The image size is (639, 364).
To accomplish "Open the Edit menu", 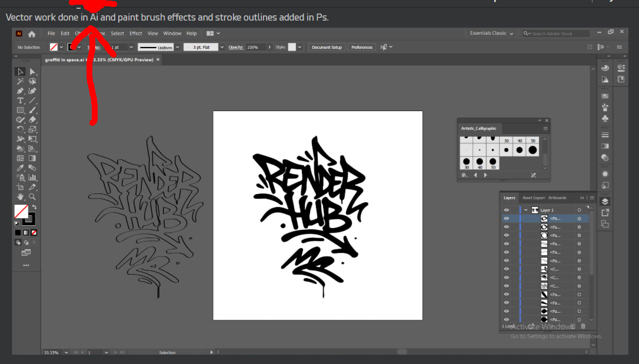I will (x=65, y=34).
